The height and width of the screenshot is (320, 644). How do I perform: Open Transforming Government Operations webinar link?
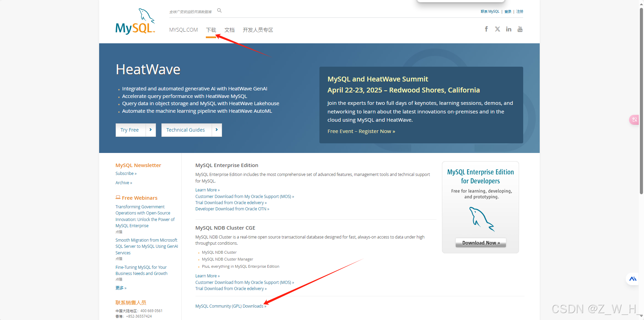point(145,216)
